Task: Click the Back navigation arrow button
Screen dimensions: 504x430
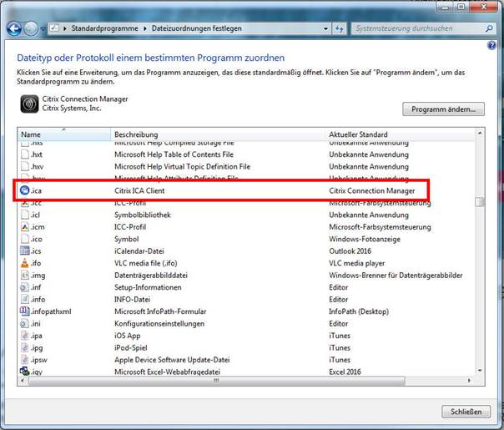Action: pos(14,28)
